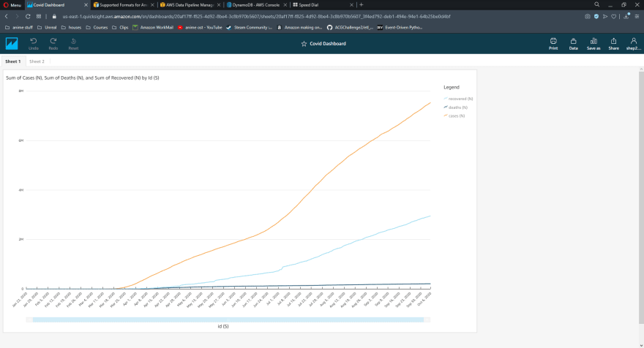Reload the current page
Viewport: 644px width, 348px height.
click(28, 16)
